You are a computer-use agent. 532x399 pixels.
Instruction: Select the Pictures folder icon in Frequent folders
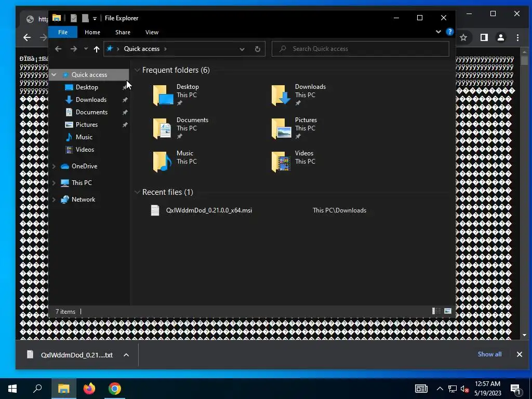point(281,128)
